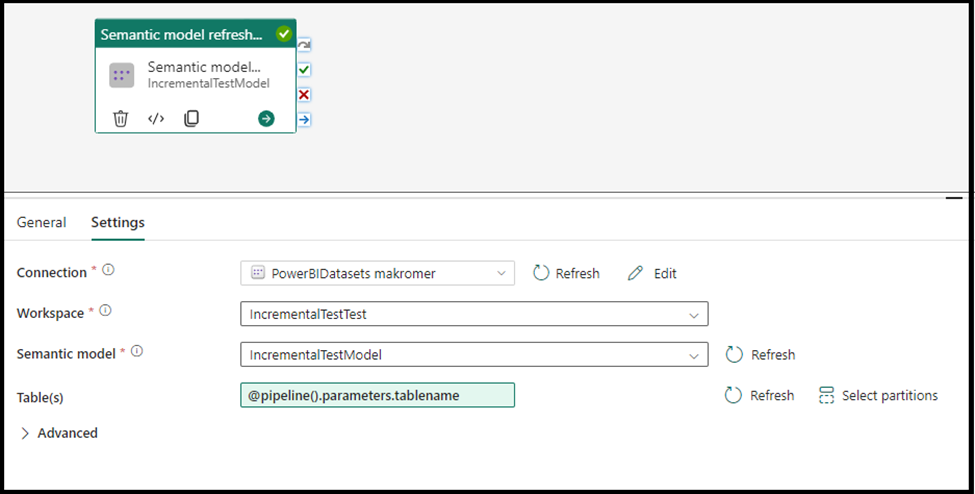Open the Workspace dropdown IncrementalTestTest
The image size is (975, 494).
coord(474,314)
